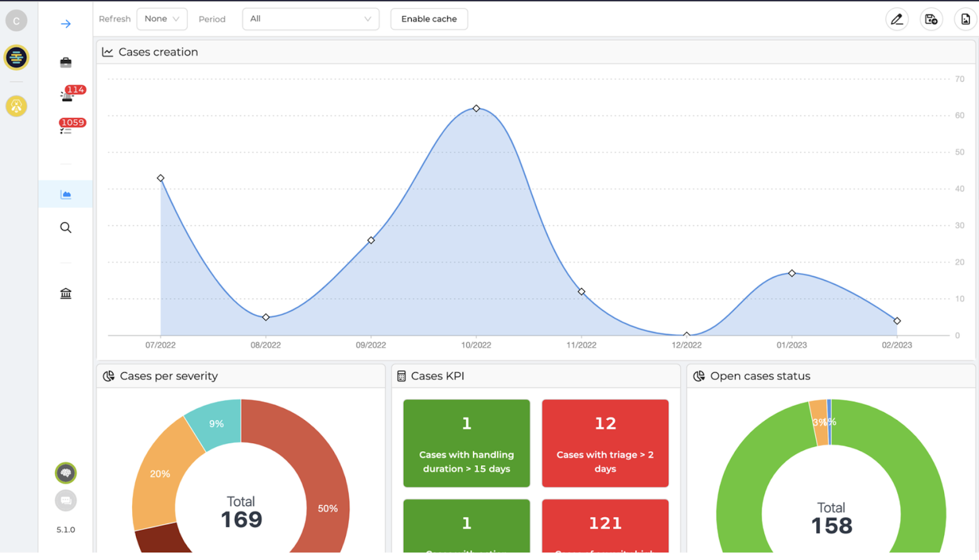Image resolution: width=979 pixels, height=560 pixels.
Task: Click the search magnifier icon in sidebar
Action: (x=66, y=228)
